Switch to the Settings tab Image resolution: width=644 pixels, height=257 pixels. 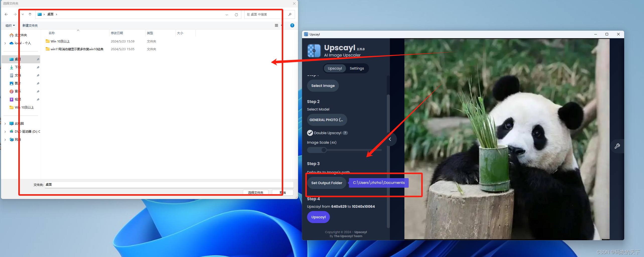tap(357, 68)
